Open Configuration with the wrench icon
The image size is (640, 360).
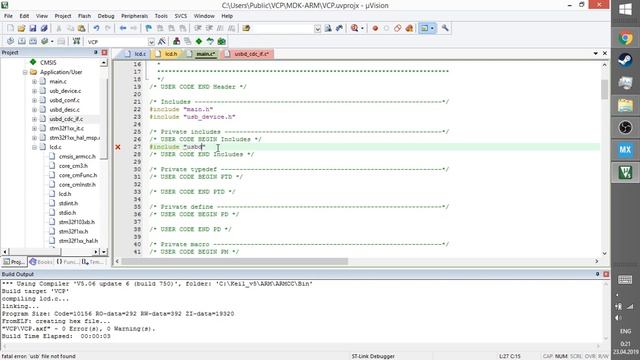[445, 28]
